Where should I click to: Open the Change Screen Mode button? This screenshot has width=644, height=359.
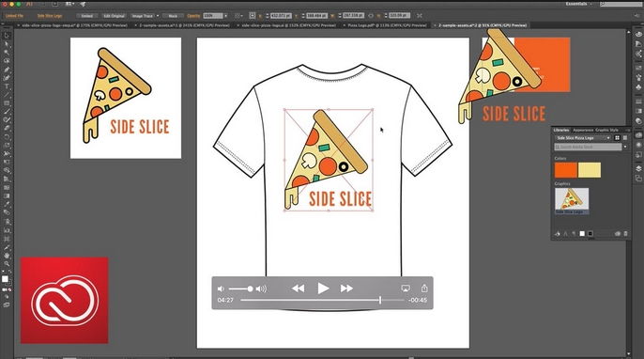pos(7,304)
